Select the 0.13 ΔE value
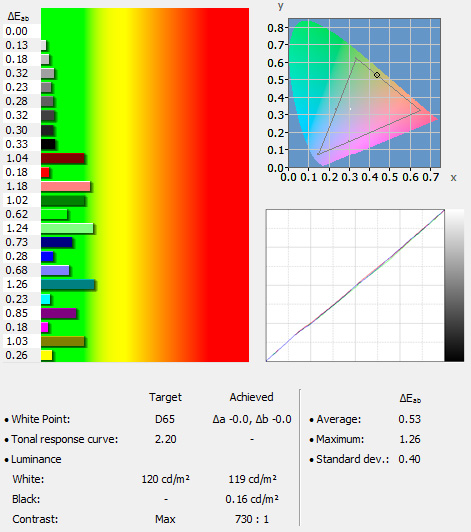 16,45
